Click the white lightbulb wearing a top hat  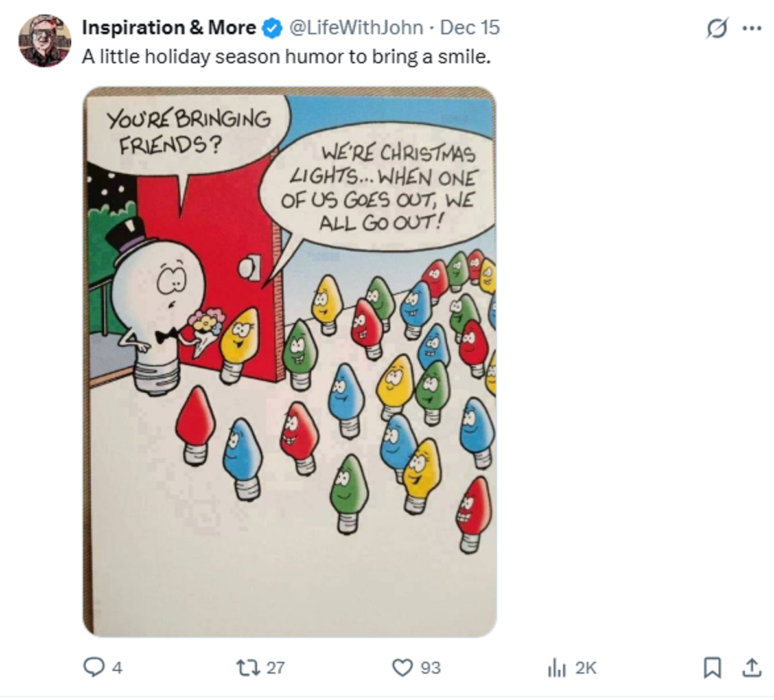pos(156,305)
